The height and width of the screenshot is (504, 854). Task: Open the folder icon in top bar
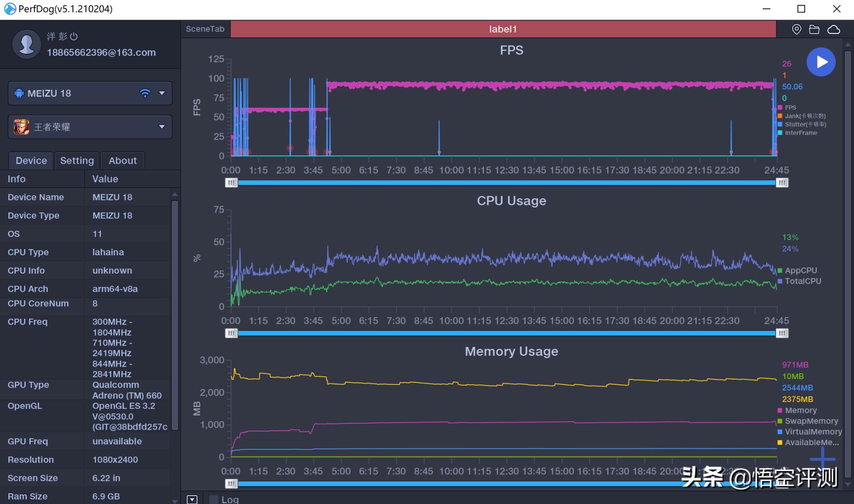[x=814, y=29]
